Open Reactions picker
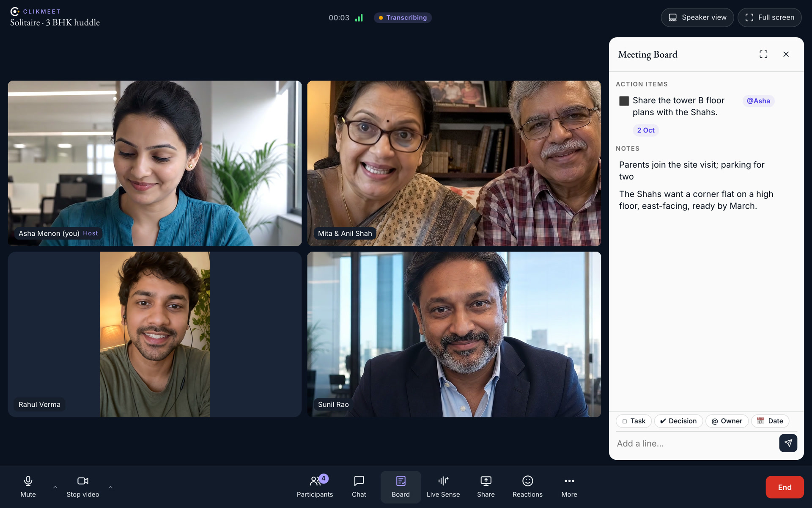The height and width of the screenshot is (508, 812). click(x=527, y=487)
